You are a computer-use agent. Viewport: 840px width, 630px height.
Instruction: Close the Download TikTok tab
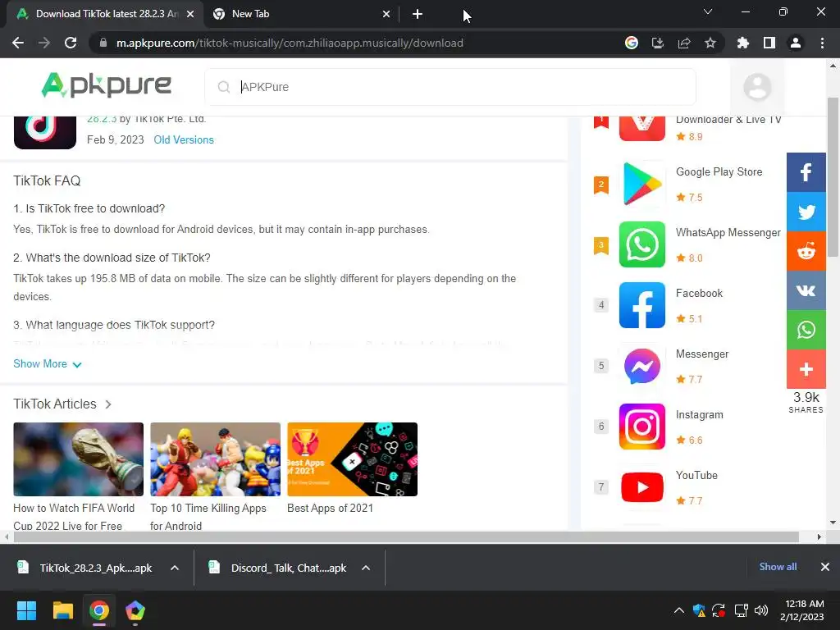(190, 14)
